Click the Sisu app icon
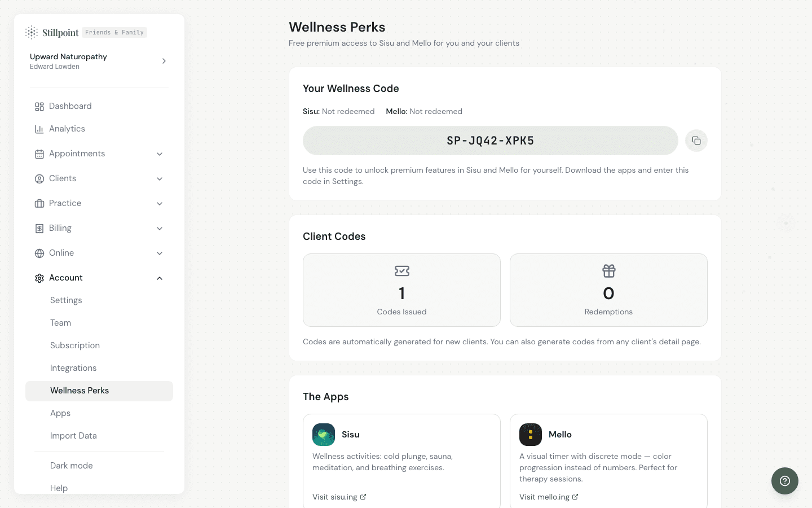Screen dimensions: 812x508 (x=324, y=435)
